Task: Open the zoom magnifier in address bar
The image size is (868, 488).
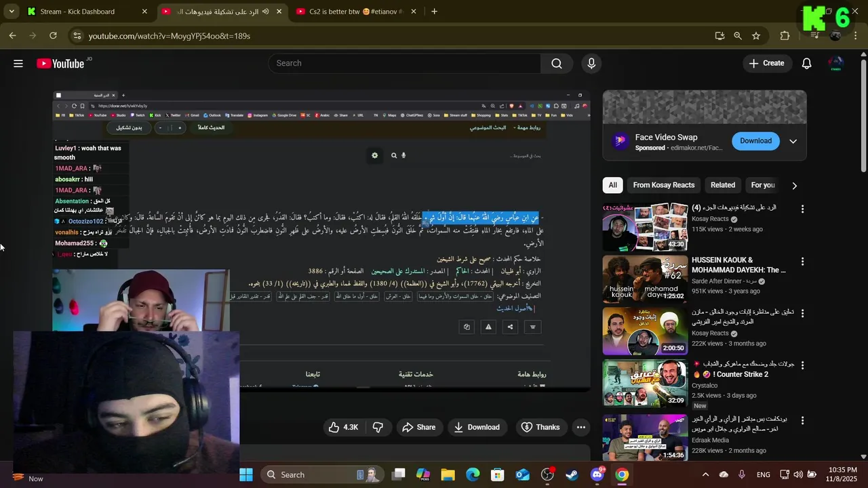Action: [x=738, y=36]
